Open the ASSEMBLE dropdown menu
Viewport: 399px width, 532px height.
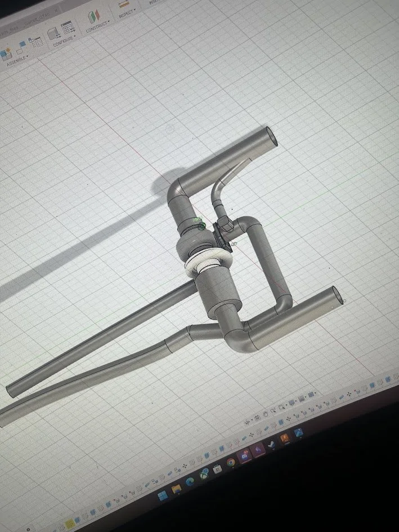click(x=17, y=61)
